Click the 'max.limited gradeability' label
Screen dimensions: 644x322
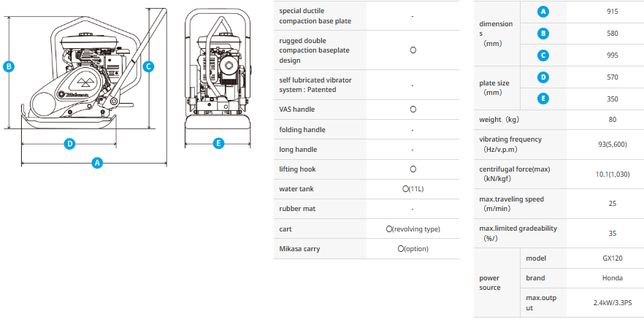coord(518,229)
